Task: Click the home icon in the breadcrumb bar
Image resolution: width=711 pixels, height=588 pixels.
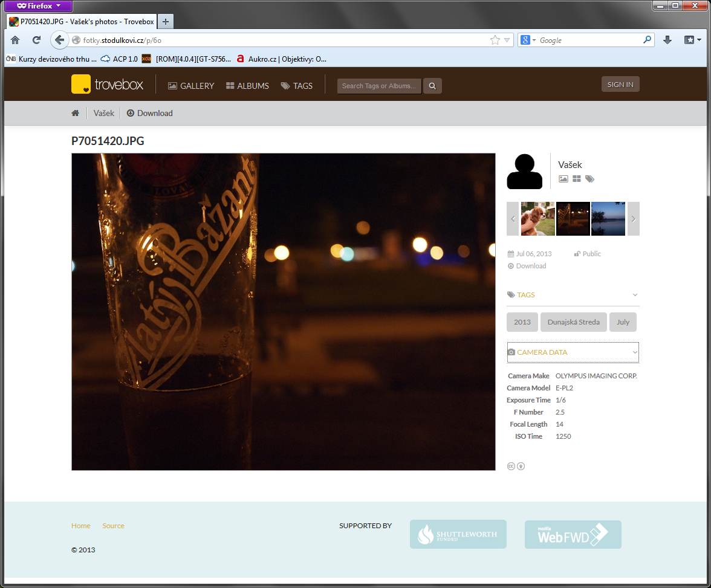Action: pos(75,113)
